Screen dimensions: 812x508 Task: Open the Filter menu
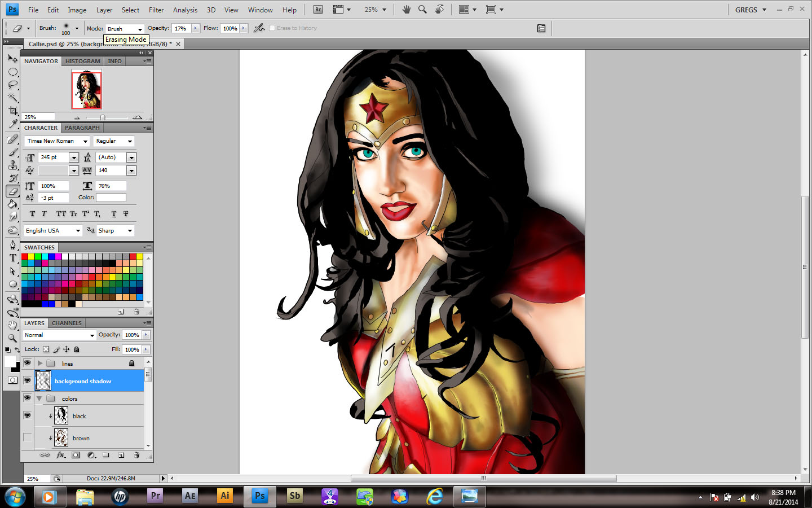(156, 10)
